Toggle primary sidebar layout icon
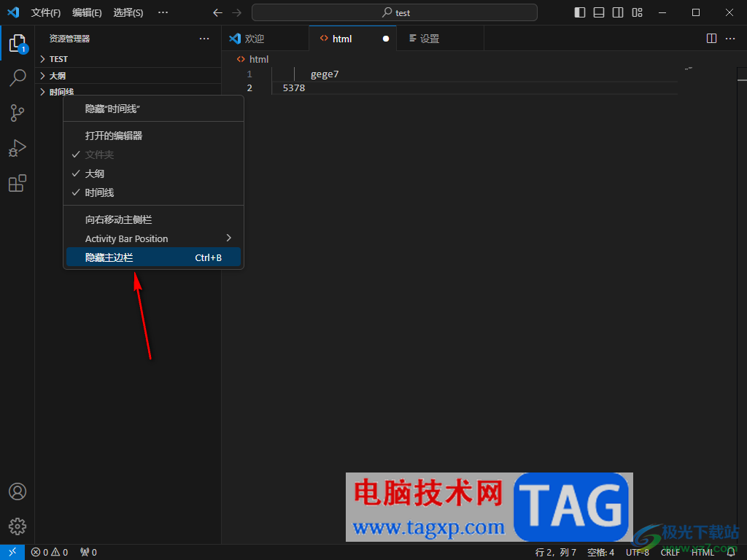 [580, 12]
